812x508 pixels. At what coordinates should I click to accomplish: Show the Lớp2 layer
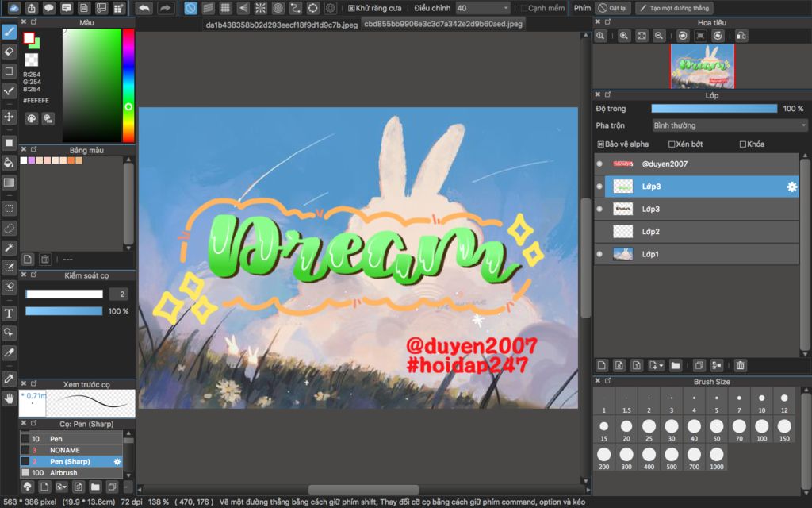pos(599,232)
